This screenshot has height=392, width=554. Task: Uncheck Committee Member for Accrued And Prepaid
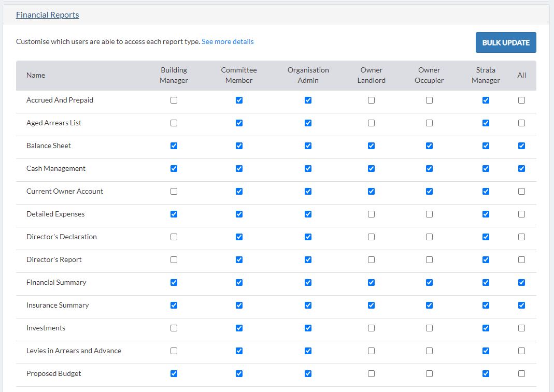(x=239, y=100)
